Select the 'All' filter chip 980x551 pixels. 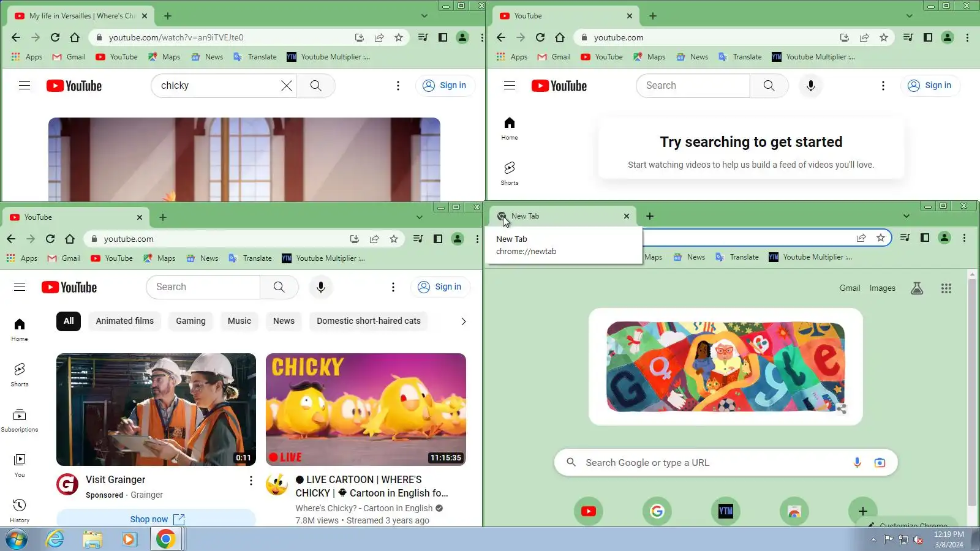(x=69, y=321)
